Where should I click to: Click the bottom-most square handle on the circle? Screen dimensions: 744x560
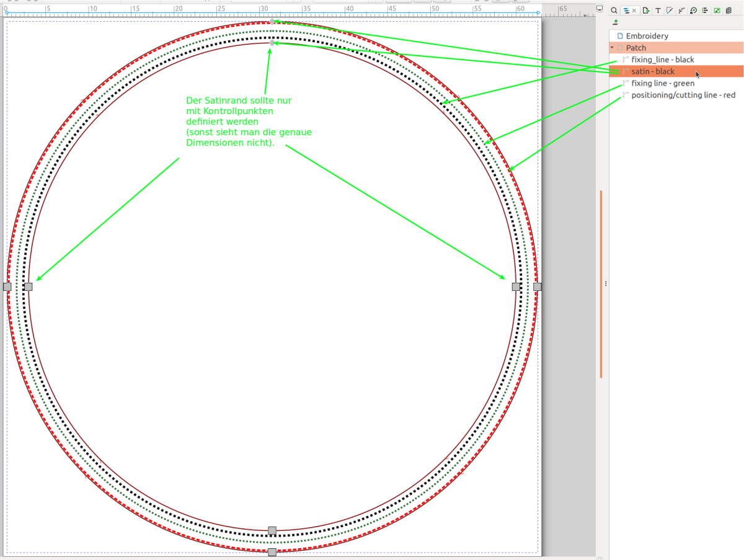pyautogui.click(x=272, y=552)
